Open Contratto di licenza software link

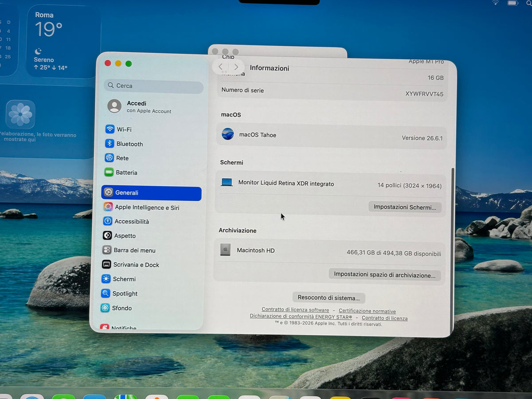[295, 310]
